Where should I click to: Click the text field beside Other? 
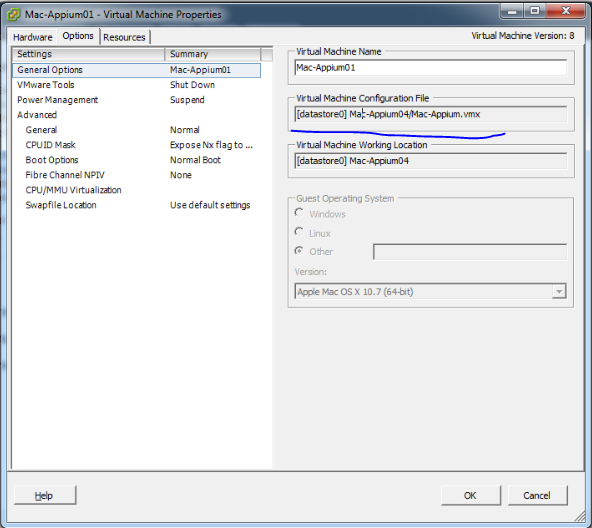point(470,252)
